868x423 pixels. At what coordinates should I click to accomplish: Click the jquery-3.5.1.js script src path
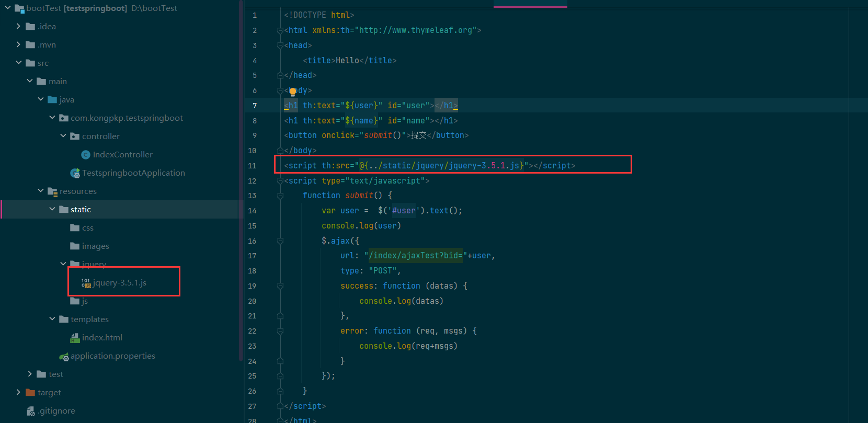pyautogui.click(x=441, y=166)
